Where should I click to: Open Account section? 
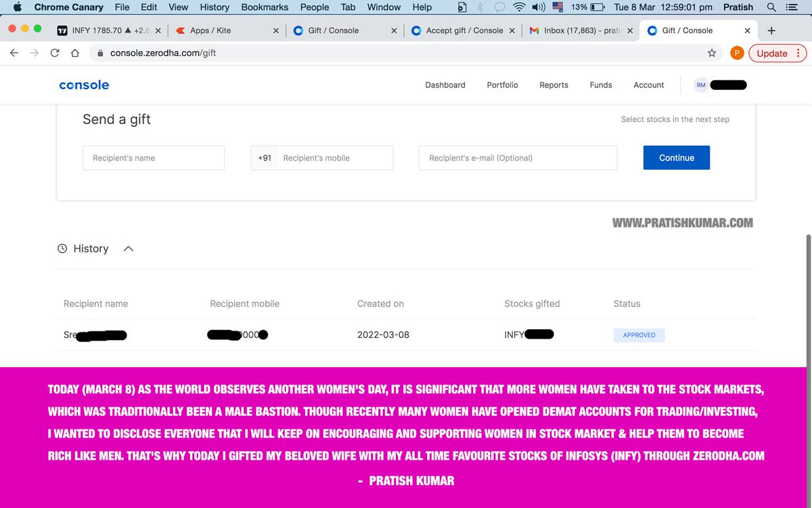pyautogui.click(x=649, y=85)
